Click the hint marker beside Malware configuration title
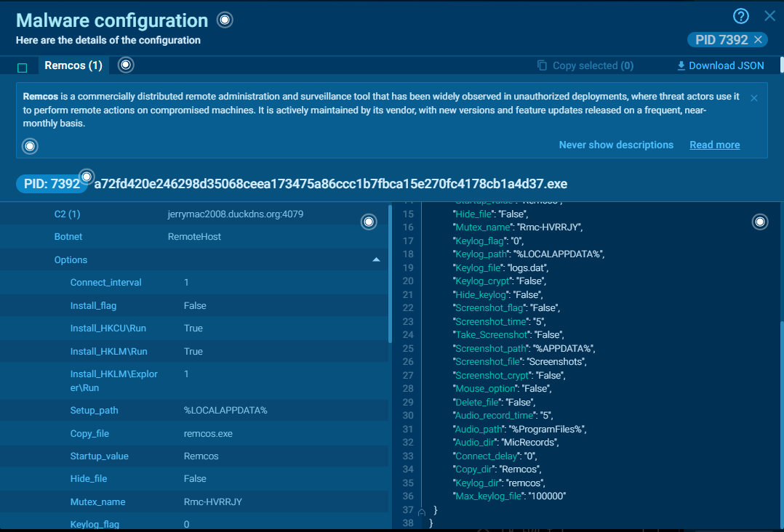 point(225,20)
